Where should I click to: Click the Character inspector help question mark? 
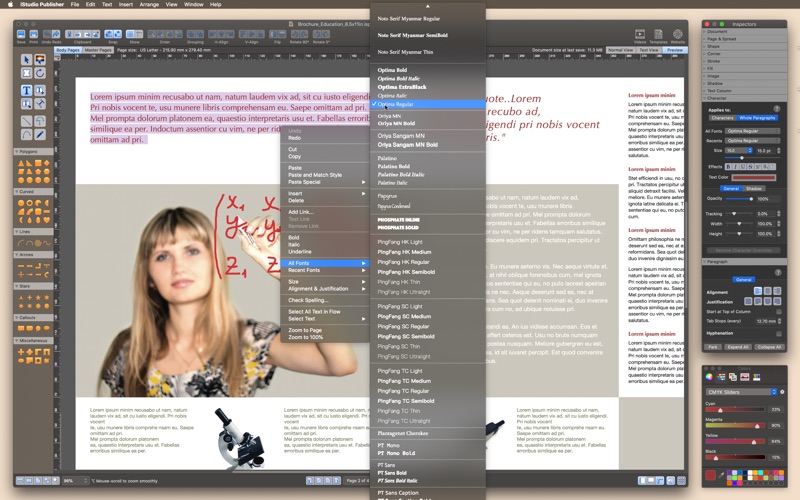click(x=777, y=109)
